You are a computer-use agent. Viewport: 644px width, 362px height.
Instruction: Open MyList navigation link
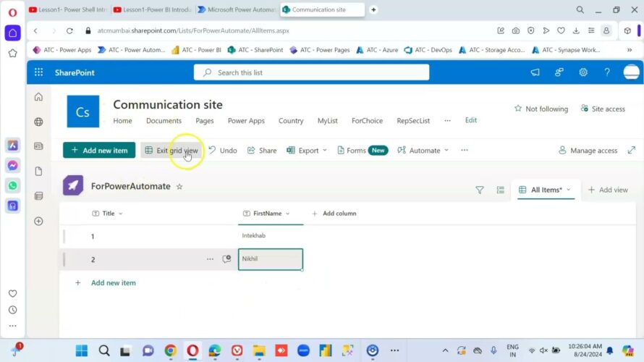(x=327, y=121)
